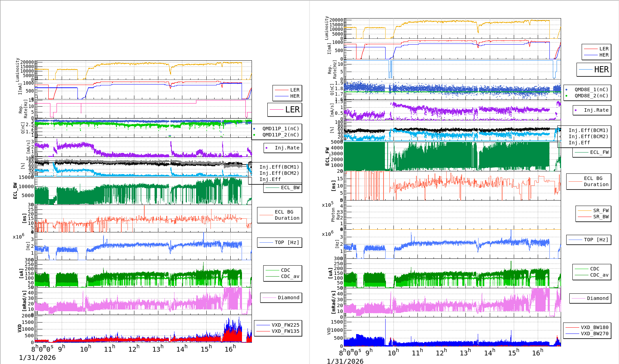Click inside the green ECL_FW plot
This screenshot has height=364, width=619.
click(x=452, y=156)
